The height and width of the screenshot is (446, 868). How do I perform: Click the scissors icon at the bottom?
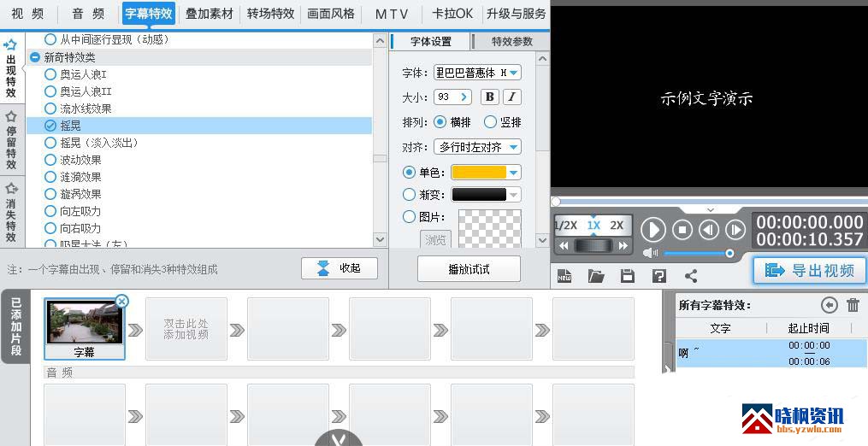pos(339,439)
